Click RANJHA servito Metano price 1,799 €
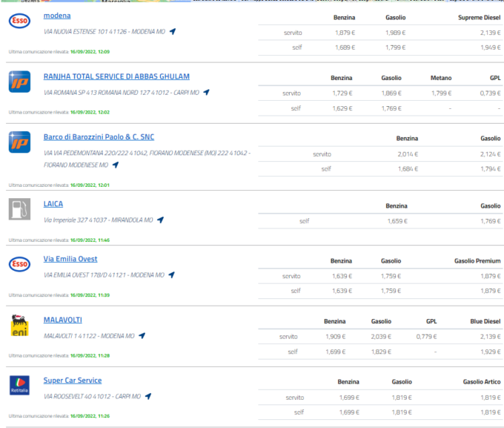Image resolution: width=504 pixels, height=428 pixels. coord(441,93)
